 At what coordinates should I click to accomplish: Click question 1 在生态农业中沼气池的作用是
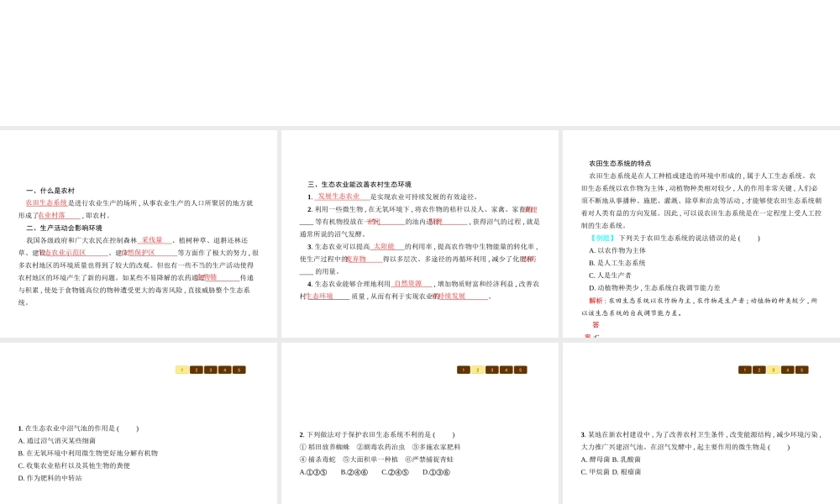tap(78, 428)
